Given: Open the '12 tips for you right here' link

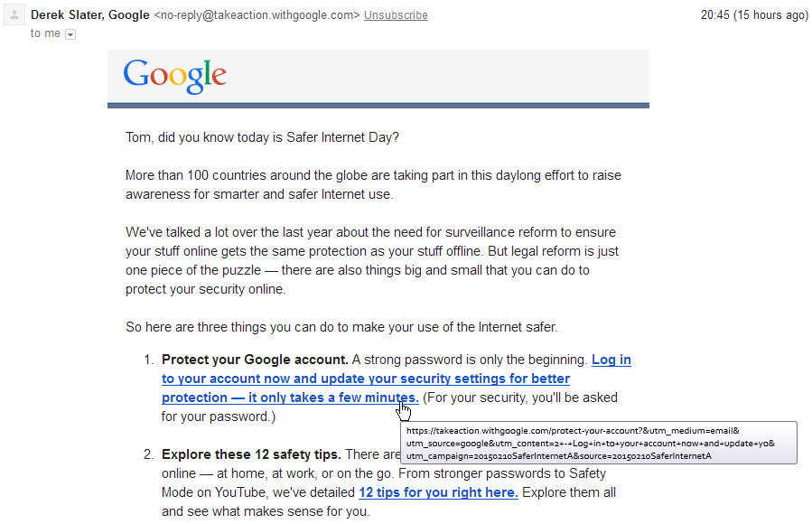Looking at the screenshot, I should [438, 492].
